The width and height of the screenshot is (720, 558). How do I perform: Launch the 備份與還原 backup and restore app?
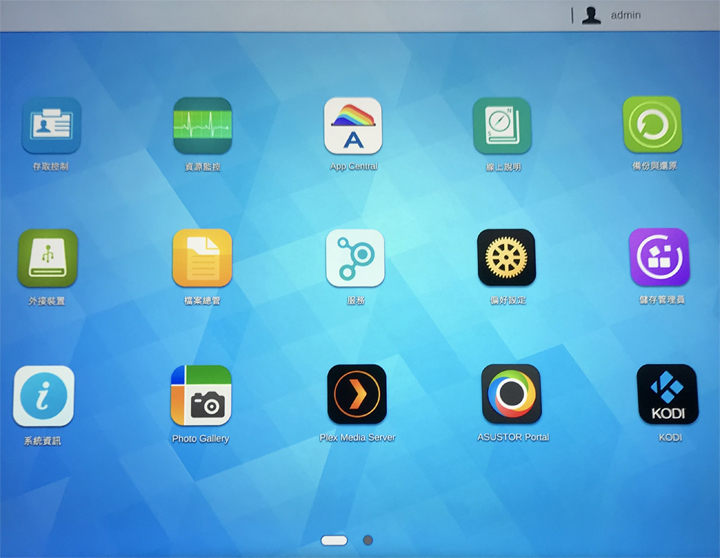click(652, 124)
